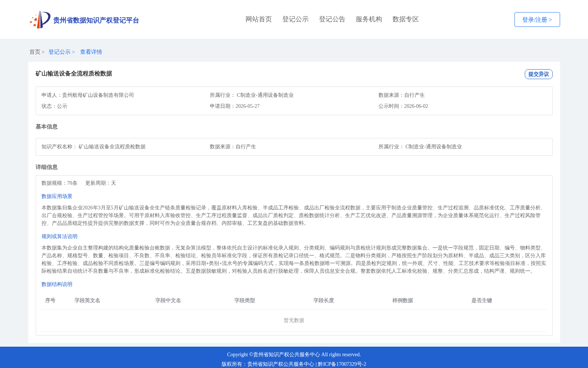588x368 pixels.
Task: Click the 更新周期：天 text
Action: click(101, 183)
